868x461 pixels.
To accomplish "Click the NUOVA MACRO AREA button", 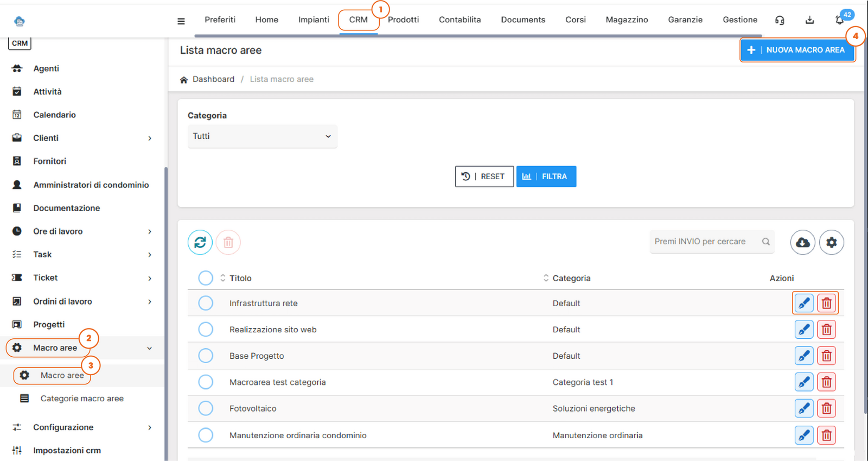I will pyautogui.click(x=797, y=50).
